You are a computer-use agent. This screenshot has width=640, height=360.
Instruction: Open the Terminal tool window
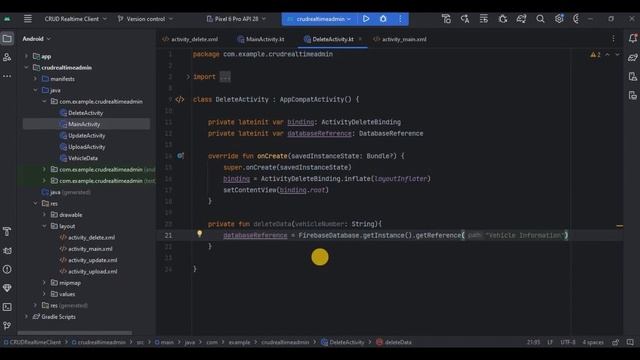pyautogui.click(x=7, y=307)
